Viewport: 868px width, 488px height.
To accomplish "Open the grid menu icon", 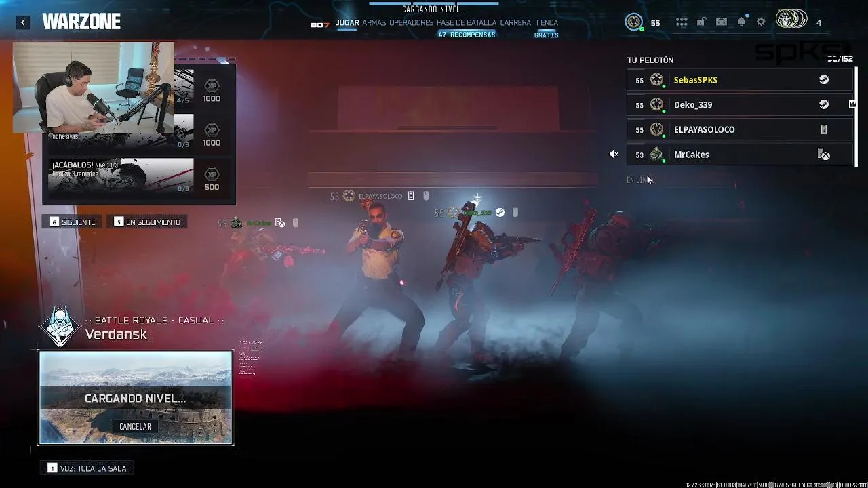I will (682, 22).
